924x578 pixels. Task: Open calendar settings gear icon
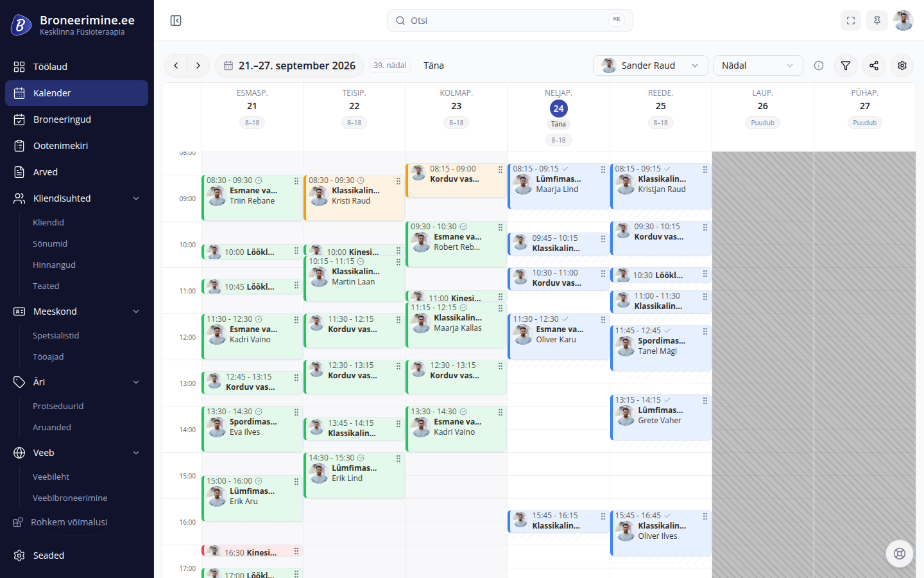click(x=902, y=66)
